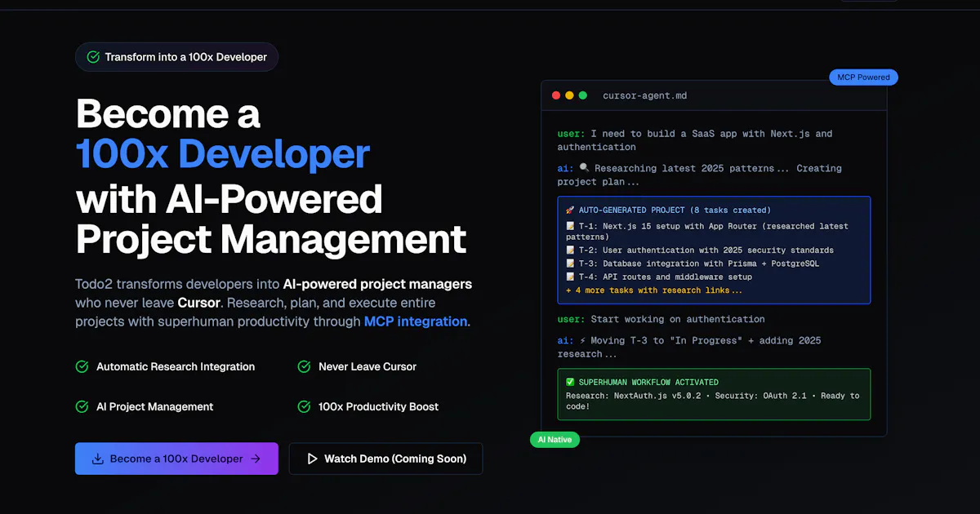Viewport: 980px width, 514px height.
Task: Click the download icon in gradient button
Action: tap(98, 459)
